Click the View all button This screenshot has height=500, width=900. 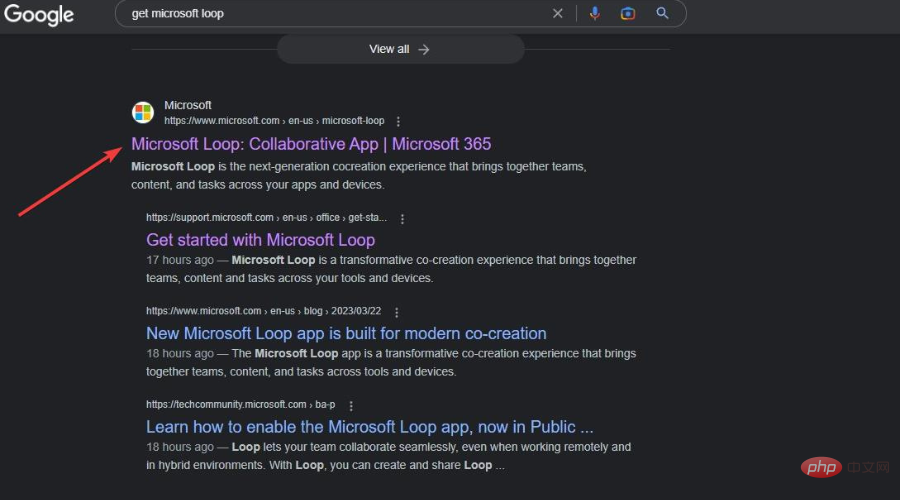[400, 49]
